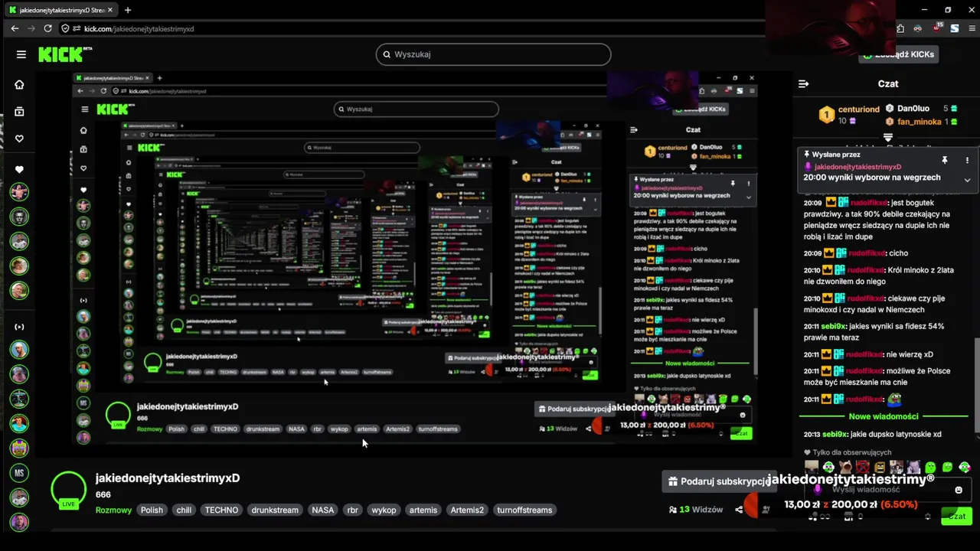
Task: Open the Following heart icon in the sidebar
Action: (19, 139)
